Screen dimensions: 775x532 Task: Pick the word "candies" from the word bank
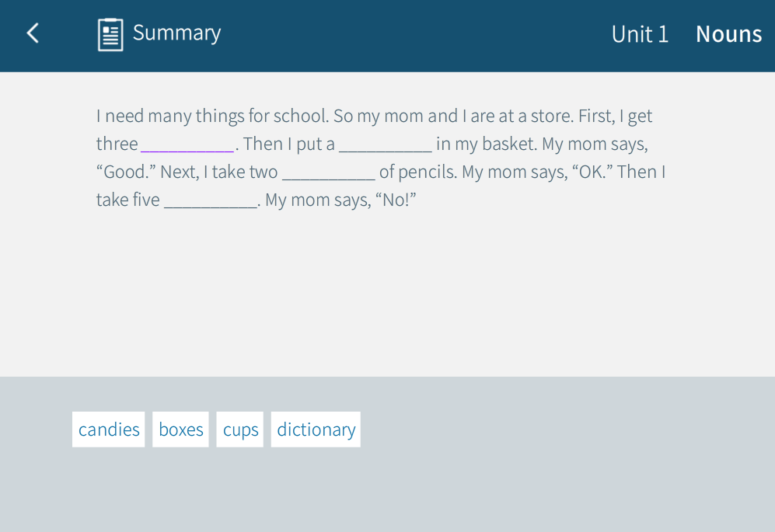[x=109, y=429]
